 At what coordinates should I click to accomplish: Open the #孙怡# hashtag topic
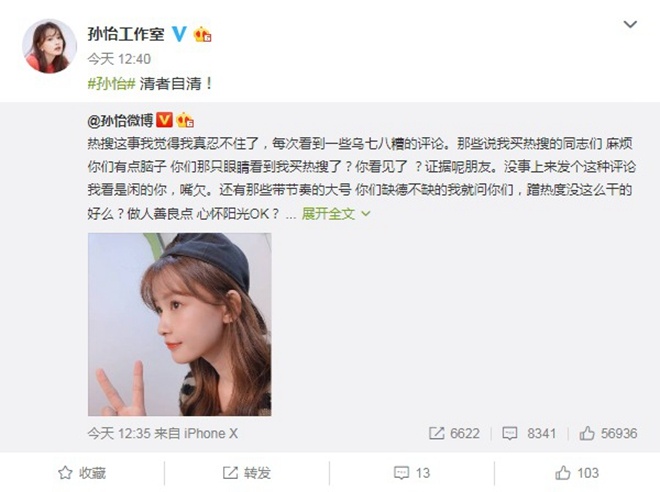[111, 84]
